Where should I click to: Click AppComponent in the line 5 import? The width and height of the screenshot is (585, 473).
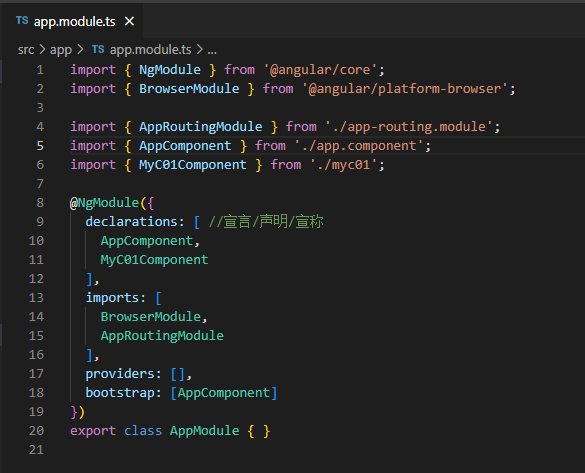[185, 146]
